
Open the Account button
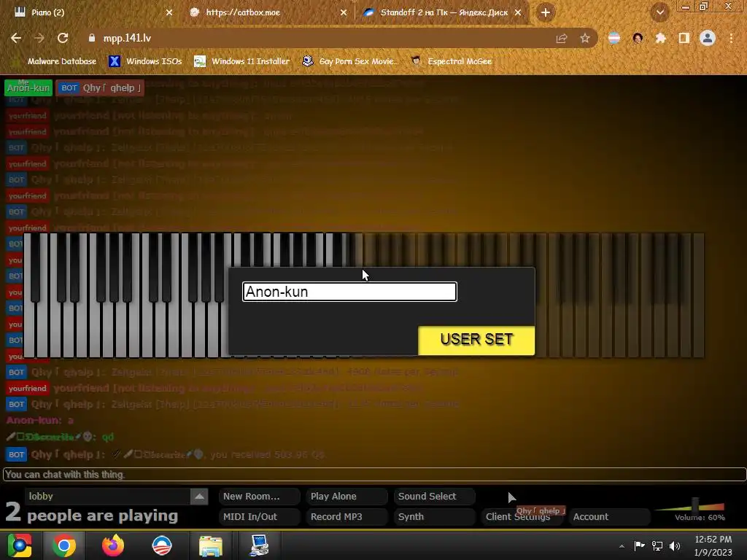coord(609,517)
